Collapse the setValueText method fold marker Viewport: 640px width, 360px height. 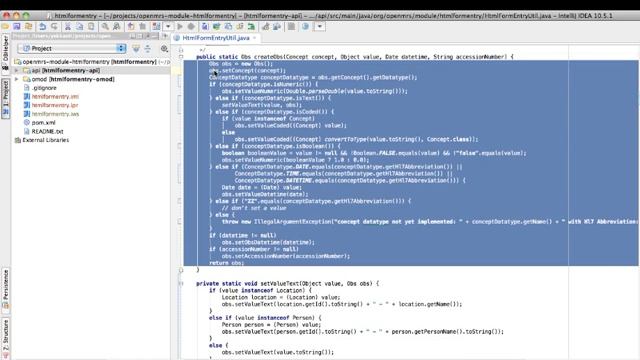(x=181, y=283)
